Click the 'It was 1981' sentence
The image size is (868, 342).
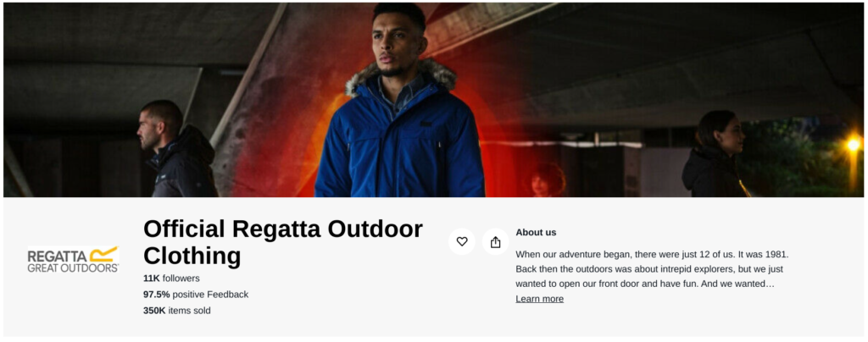pos(761,255)
